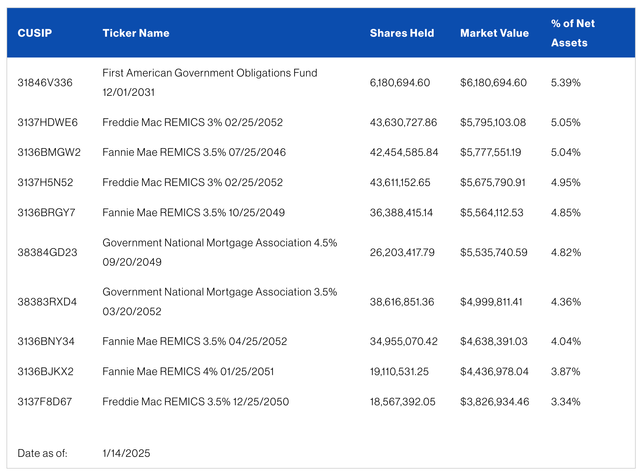Select shares held value 6,180,694.60

(400, 82)
